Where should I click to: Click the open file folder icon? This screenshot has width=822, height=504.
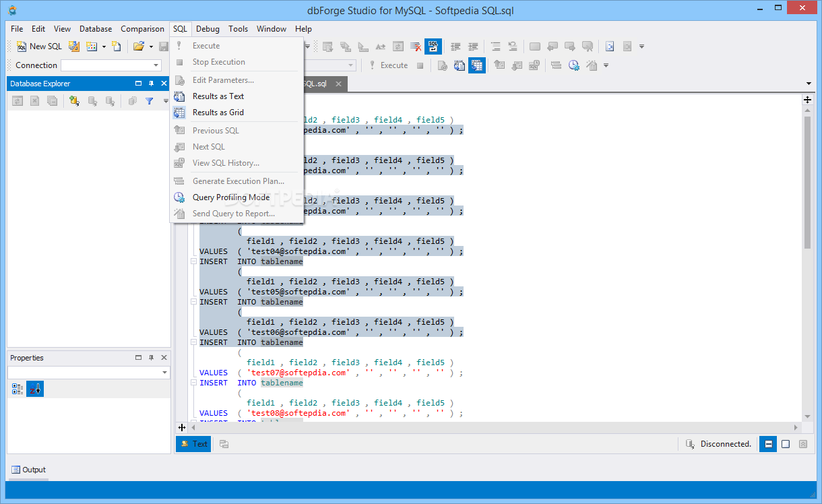pos(138,46)
